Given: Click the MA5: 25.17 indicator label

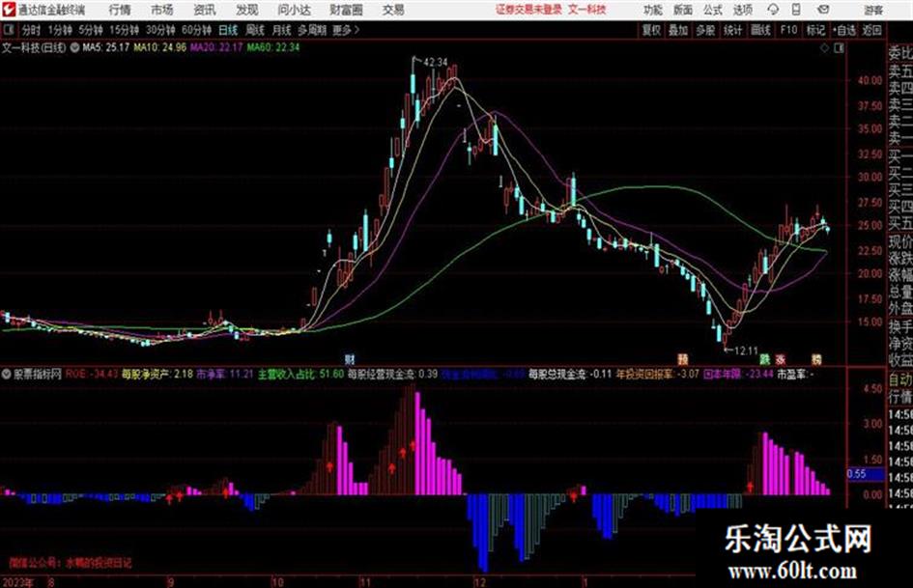Looking at the screenshot, I should pos(106,47).
